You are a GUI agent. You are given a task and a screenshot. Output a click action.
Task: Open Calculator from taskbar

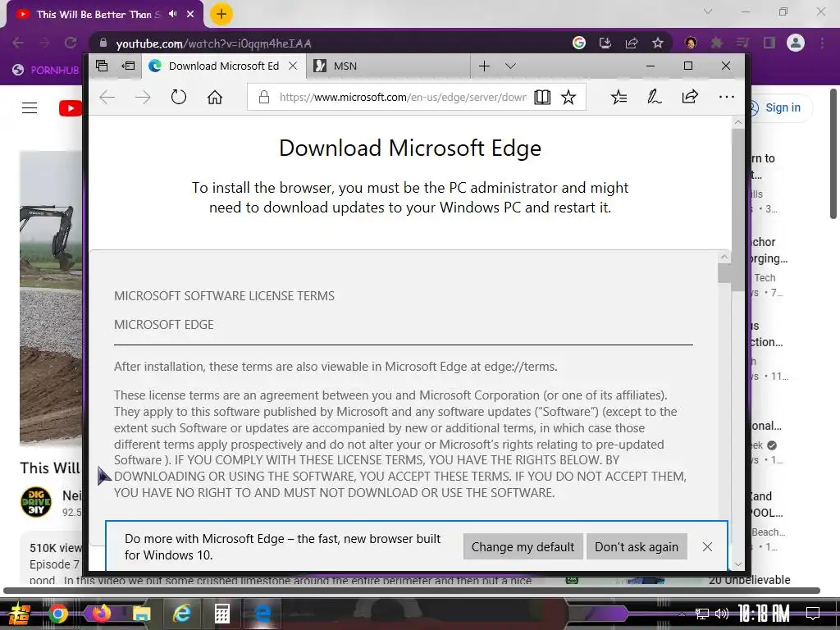coord(222,614)
